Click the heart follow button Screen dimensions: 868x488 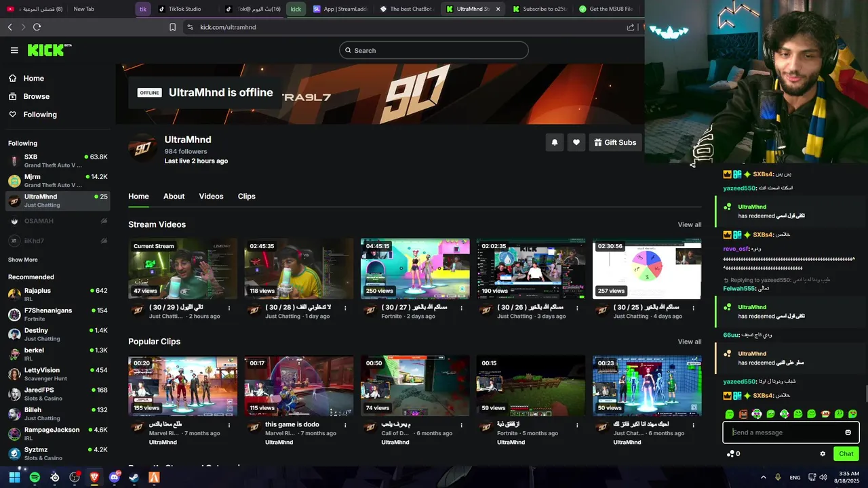point(576,142)
